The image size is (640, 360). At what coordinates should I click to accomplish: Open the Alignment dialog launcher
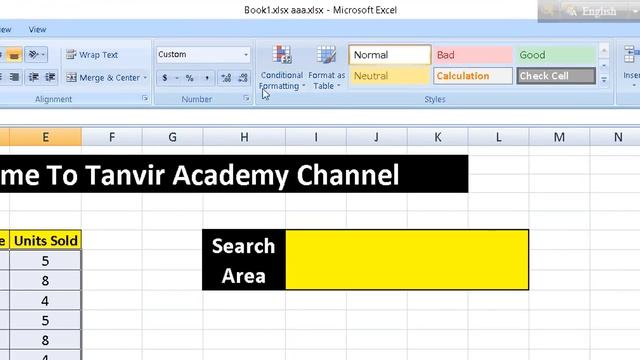click(145, 98)
